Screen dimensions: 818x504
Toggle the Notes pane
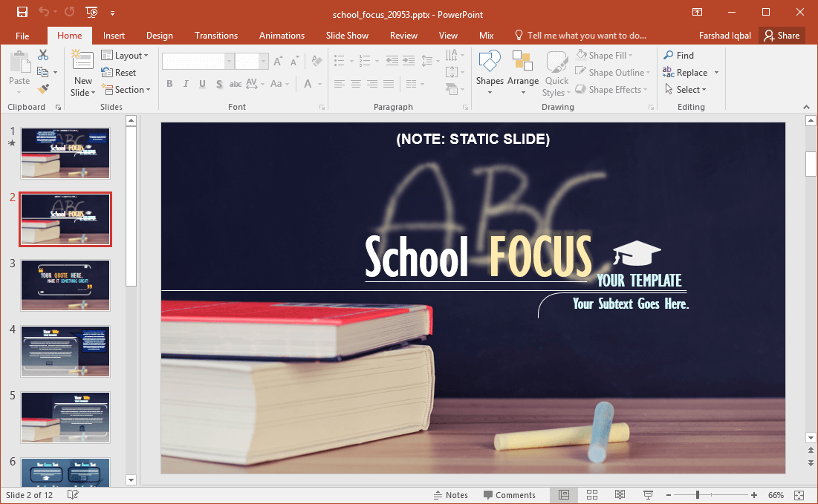tap(450, 495)
